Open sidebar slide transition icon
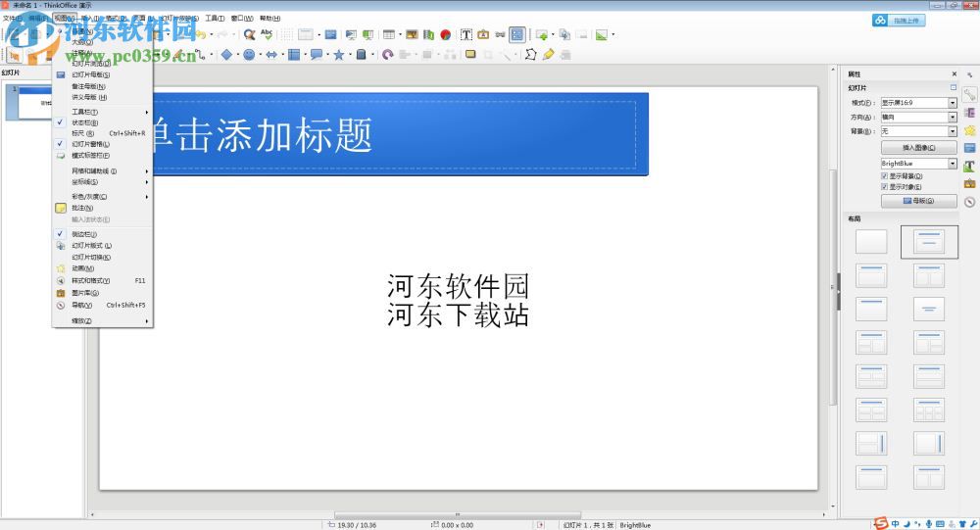 tap(969, 113)
